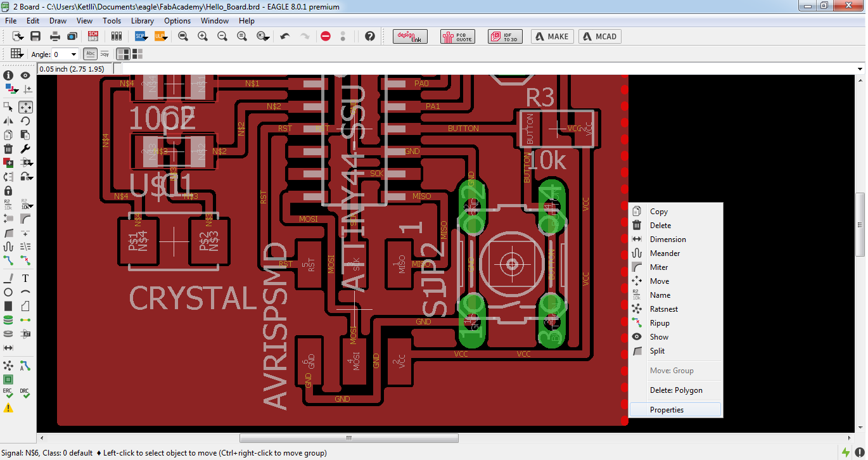Open the Draw menu
Screen dimensions: 868x460
[x=58, y=20]
